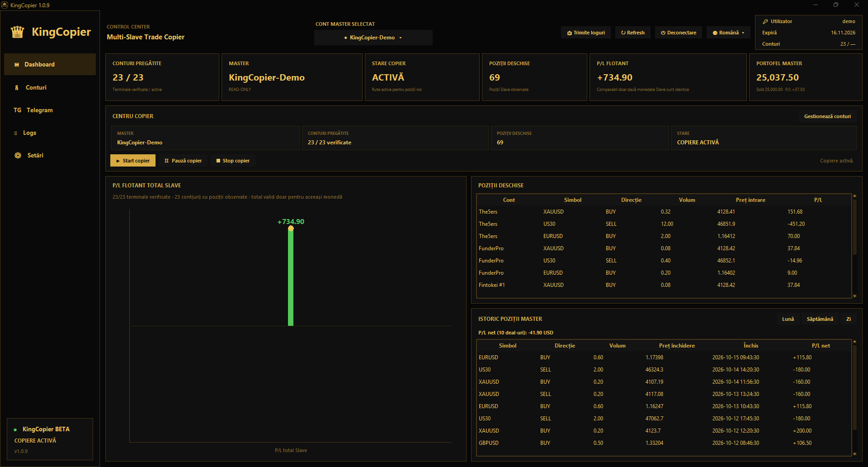The height and width of the screenshot is (467, 868).
Task: Click the Pauză copier button
Action: point(183,161)
